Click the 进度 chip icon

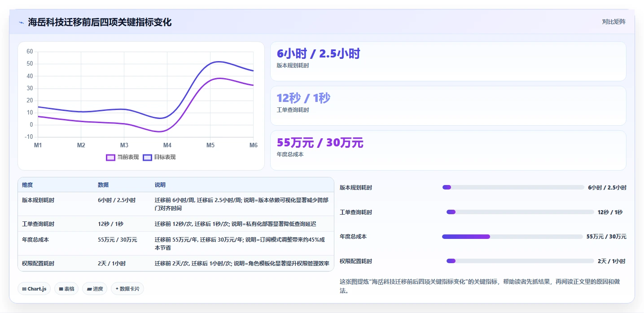click(x=89, y=289)
